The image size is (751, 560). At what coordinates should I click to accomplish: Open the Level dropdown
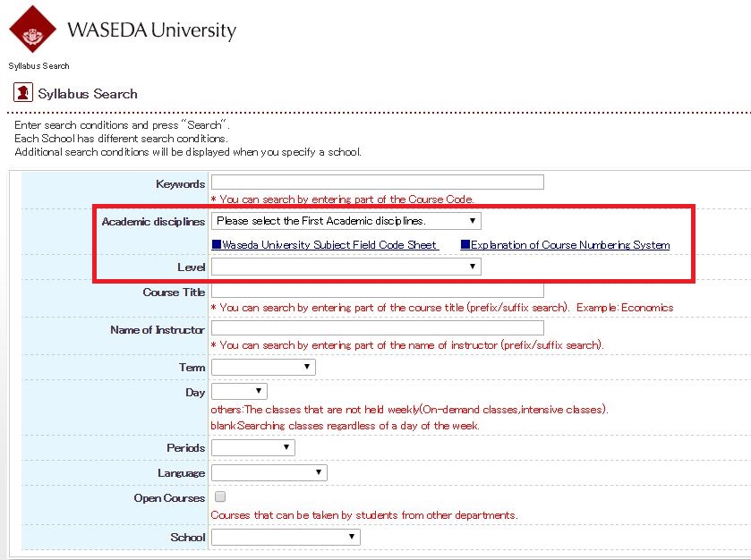[472, 265]
